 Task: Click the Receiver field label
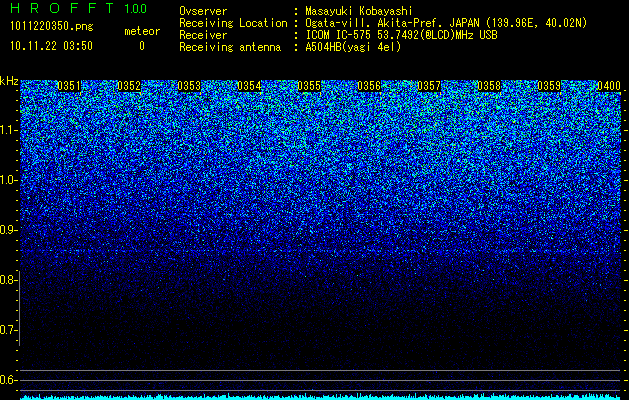point(203,35)
